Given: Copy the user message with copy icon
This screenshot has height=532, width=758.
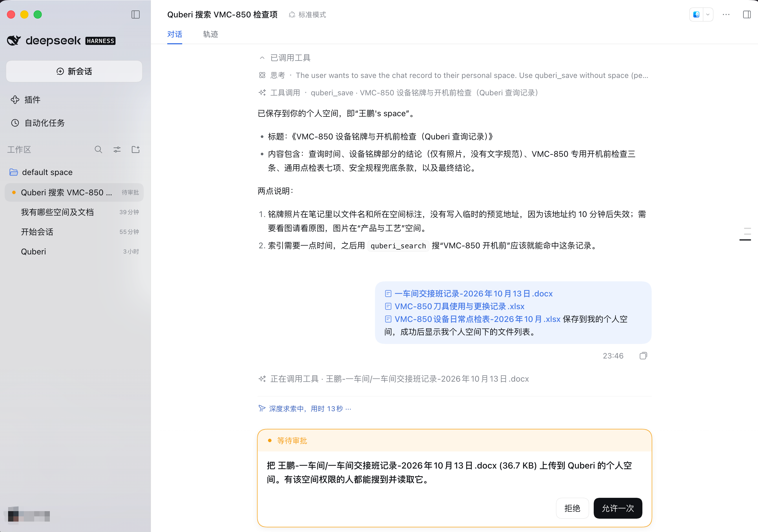Looking at the screenshot, I should coord(643,356).
